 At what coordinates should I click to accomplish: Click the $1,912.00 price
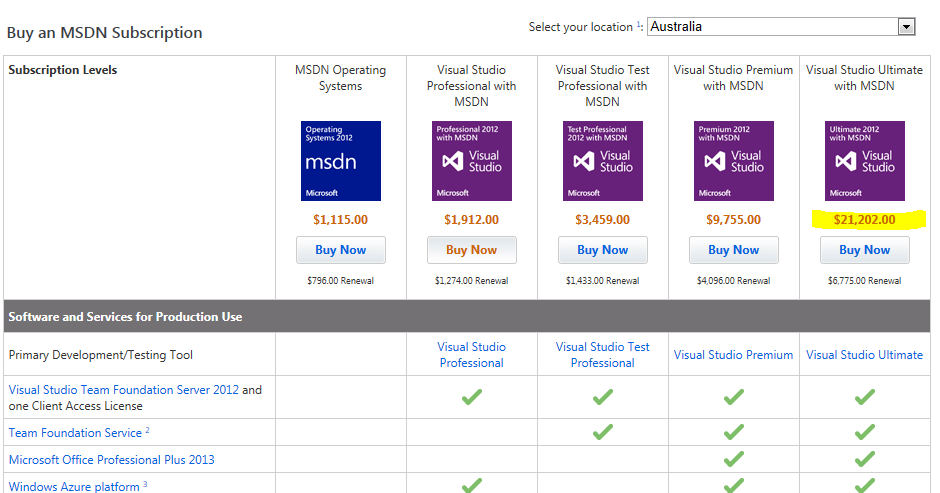click(472, 220)
